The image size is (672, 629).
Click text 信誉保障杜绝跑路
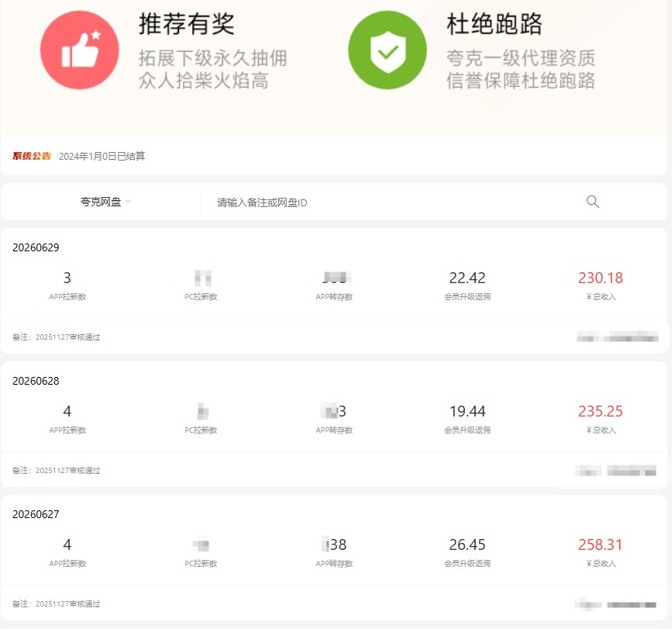(x=521, y=81)
